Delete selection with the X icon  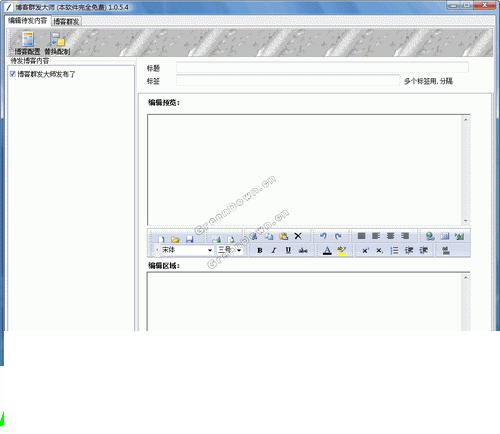(298, 236)
